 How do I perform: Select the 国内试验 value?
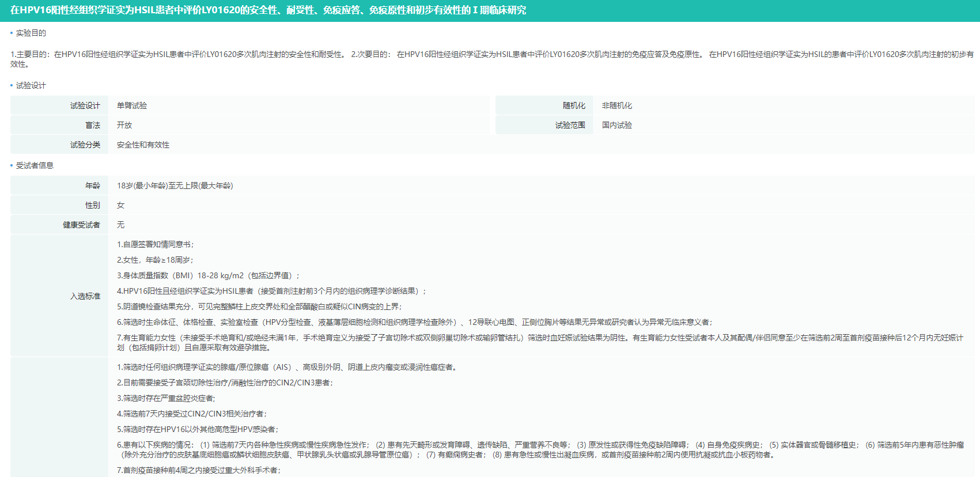click(x=616, y=126)
